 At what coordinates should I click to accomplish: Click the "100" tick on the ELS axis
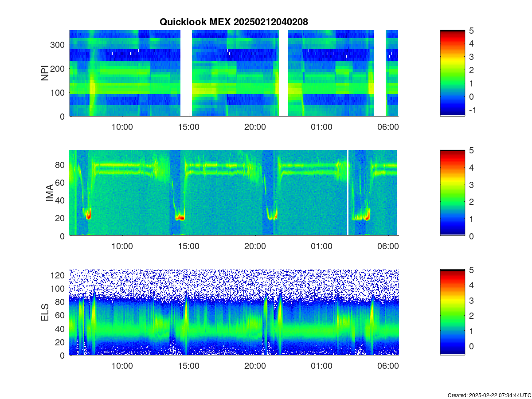(x=58, y=289)
